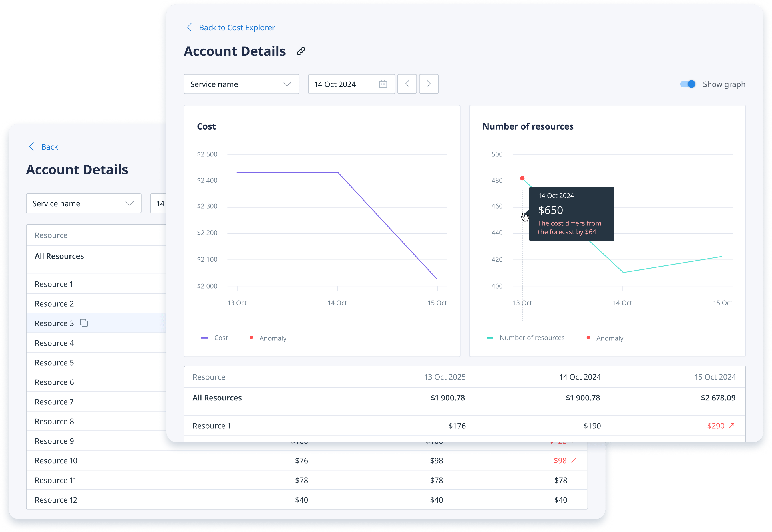Click the 15 Oct 2024 column header
Image resolution: width=772 pixels, height=532 pixels.
tap(715, 377)
